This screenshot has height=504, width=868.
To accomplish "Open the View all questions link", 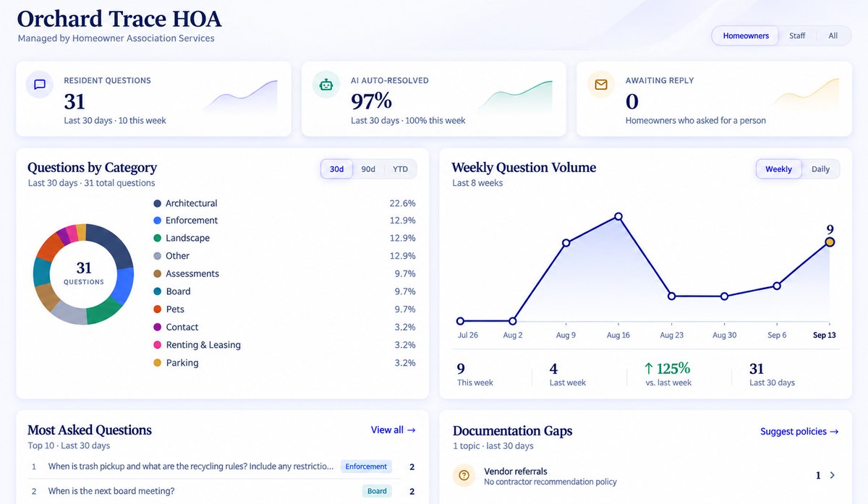I will [393, 430].
